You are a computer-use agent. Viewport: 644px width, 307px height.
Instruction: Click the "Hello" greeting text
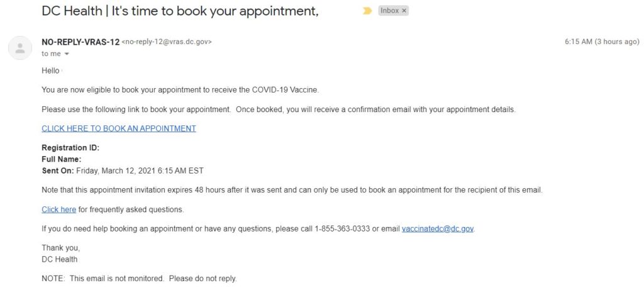pos(50,70)
